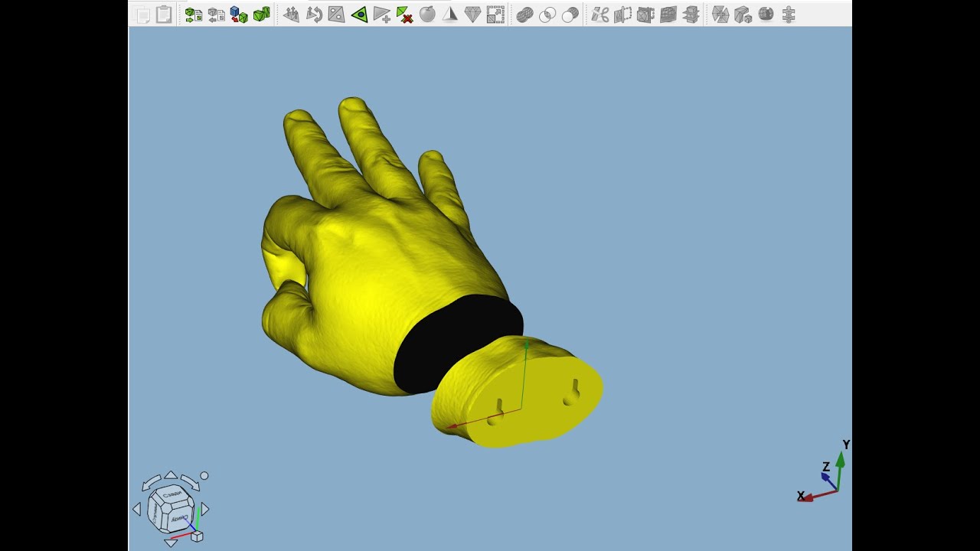Image resolution: width=980 pixels, height=551 pixels.
Task: Open the bounding box info tool
Action: click(x=495, y=15)
